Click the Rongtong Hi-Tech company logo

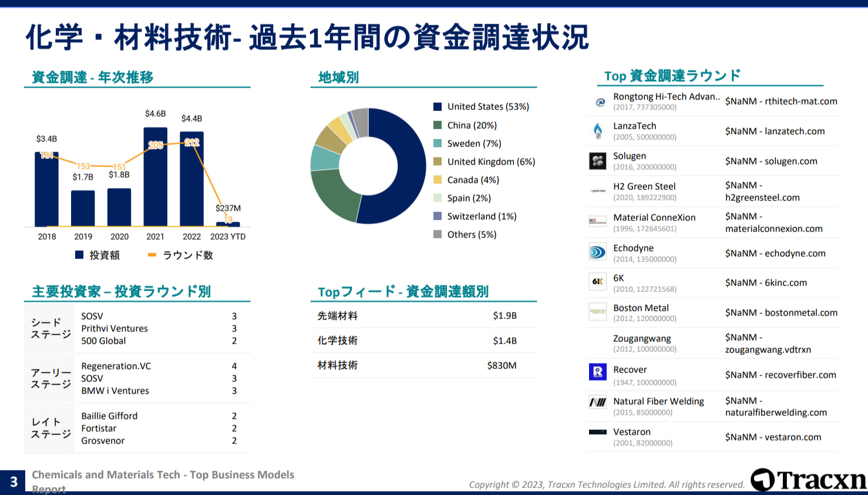point(600,102)
